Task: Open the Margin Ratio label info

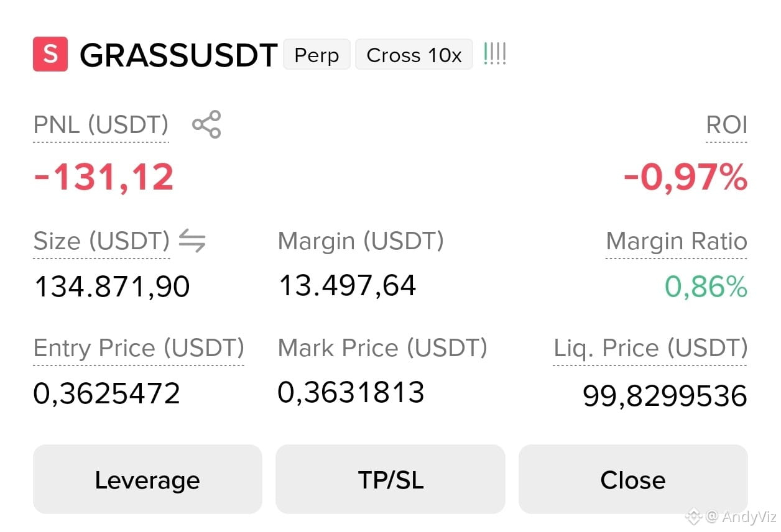Action: click(x=677, y=241)
